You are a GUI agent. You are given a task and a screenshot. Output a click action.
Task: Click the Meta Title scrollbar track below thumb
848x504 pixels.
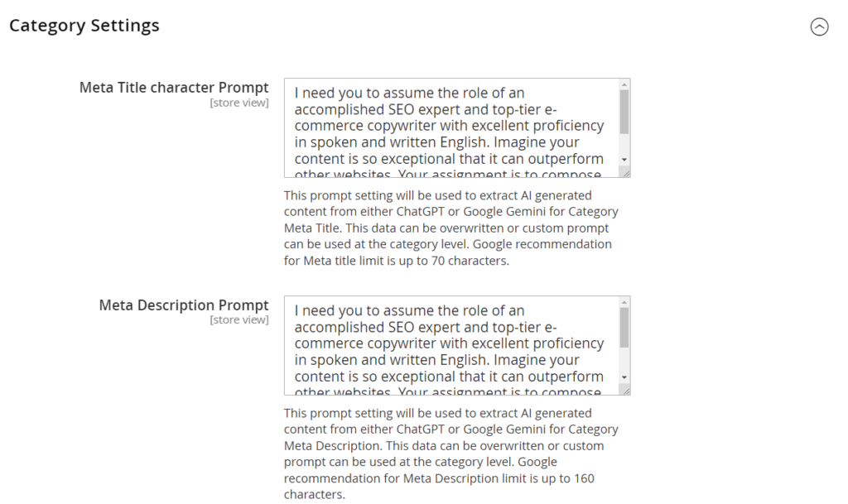tap(624, 144)
